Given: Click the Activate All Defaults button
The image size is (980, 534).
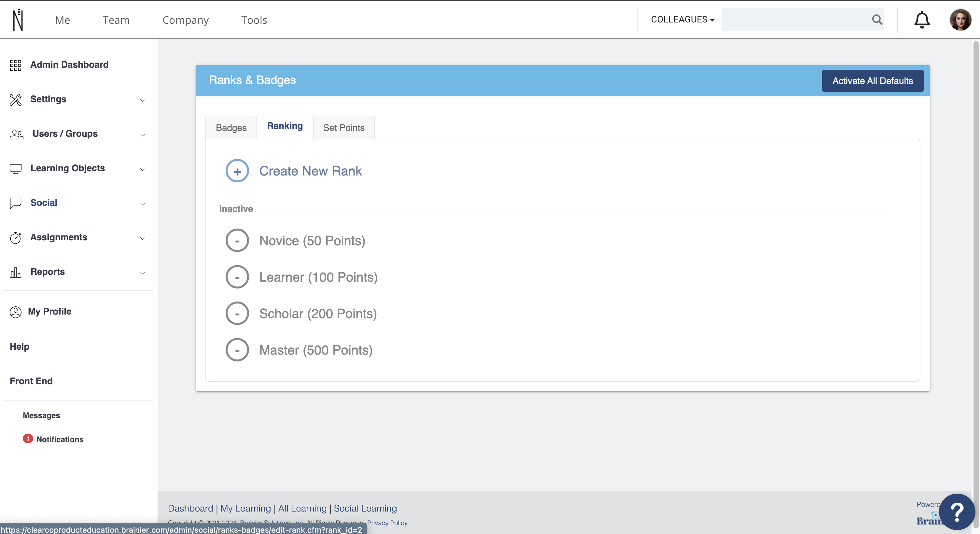Looking at the screenshot, I should (872, 81).
